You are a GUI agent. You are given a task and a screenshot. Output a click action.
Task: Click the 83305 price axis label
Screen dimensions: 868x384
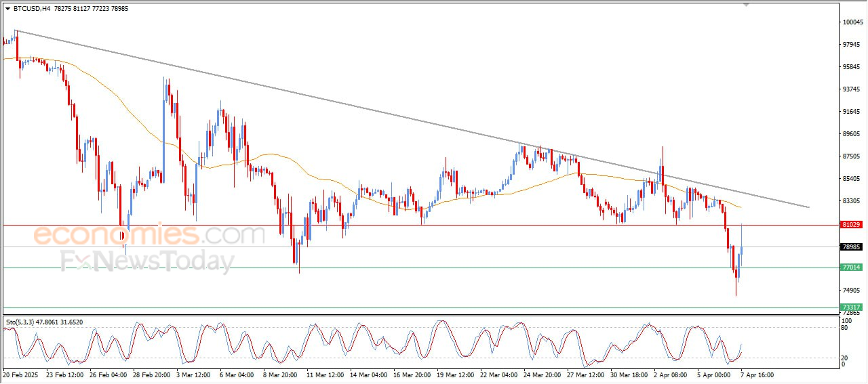[x=852, y=201]
